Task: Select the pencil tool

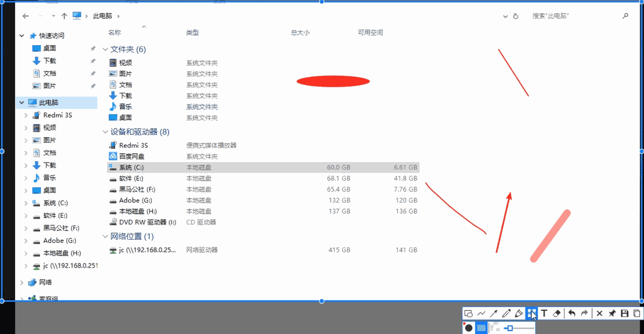Action: tap(507, 313)
